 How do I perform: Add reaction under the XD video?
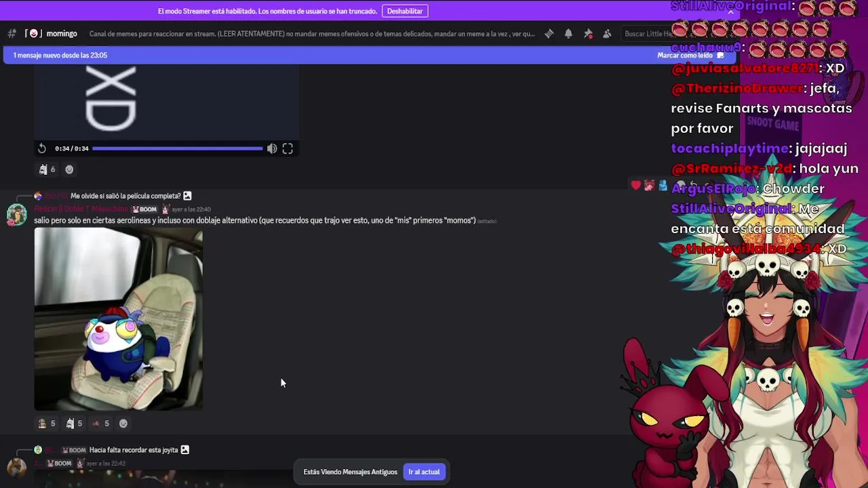point(69,169)
